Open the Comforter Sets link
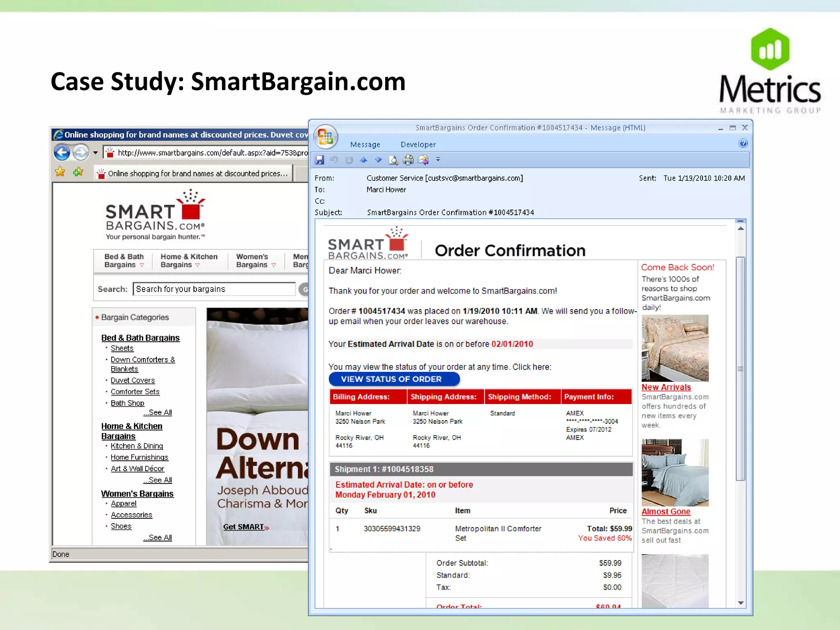Viewport: 840px width, 630px height. 135,391
